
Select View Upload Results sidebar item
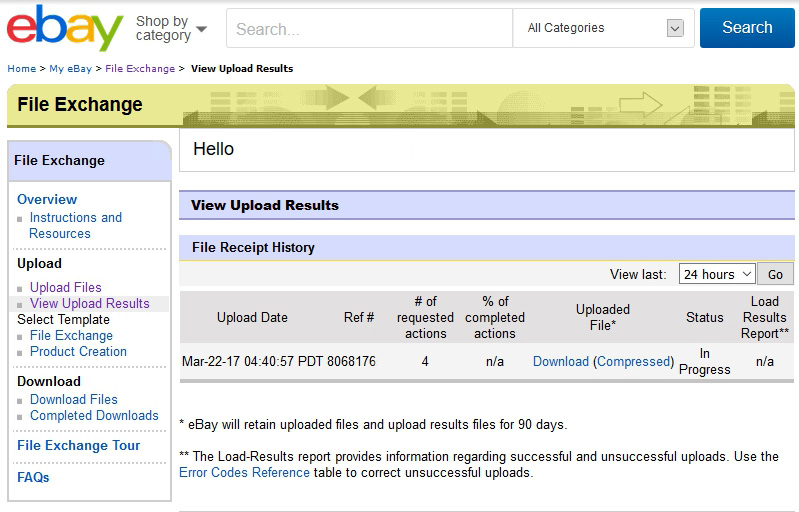(90, 304)
